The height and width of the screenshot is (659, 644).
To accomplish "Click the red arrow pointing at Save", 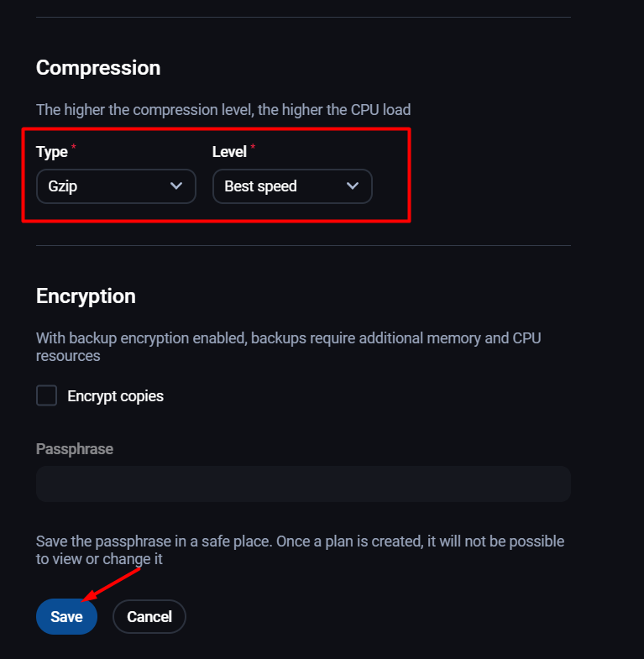I will (111, 583).
